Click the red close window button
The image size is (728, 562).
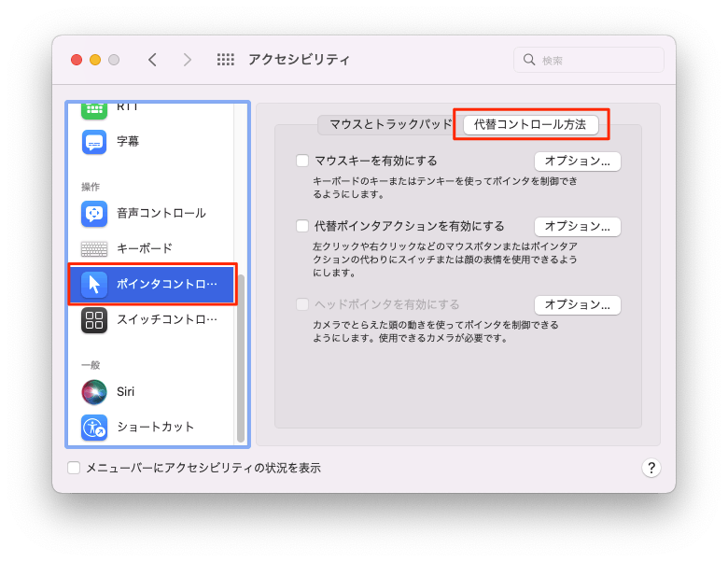click(77, 60)
